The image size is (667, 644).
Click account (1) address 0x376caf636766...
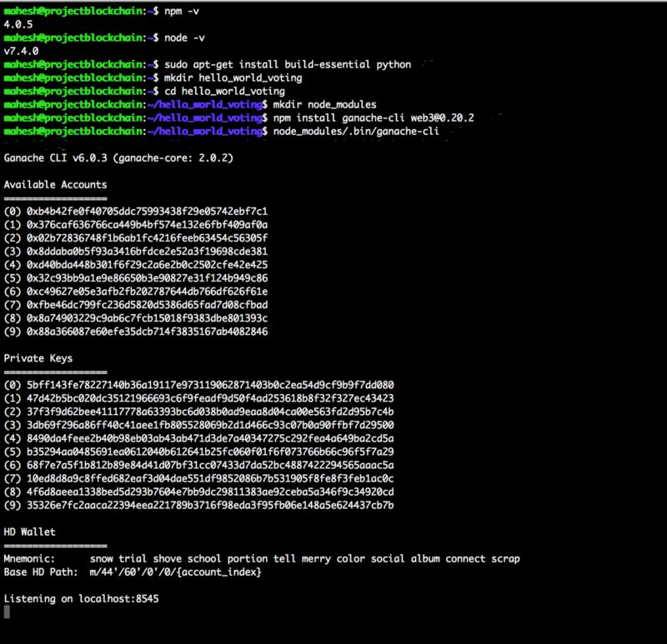[x=148, y=225]
